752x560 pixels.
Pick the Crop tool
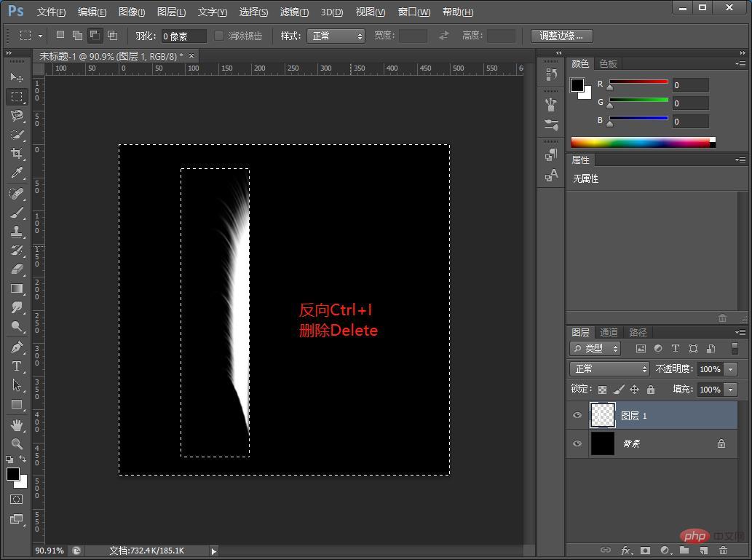17,153
